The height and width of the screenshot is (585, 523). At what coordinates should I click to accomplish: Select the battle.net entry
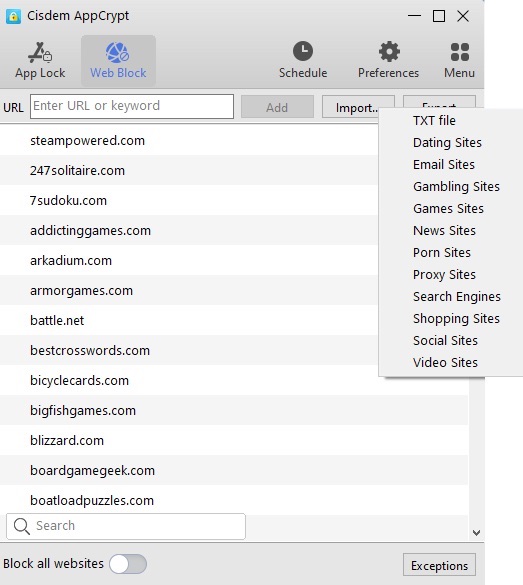(188, 320)
